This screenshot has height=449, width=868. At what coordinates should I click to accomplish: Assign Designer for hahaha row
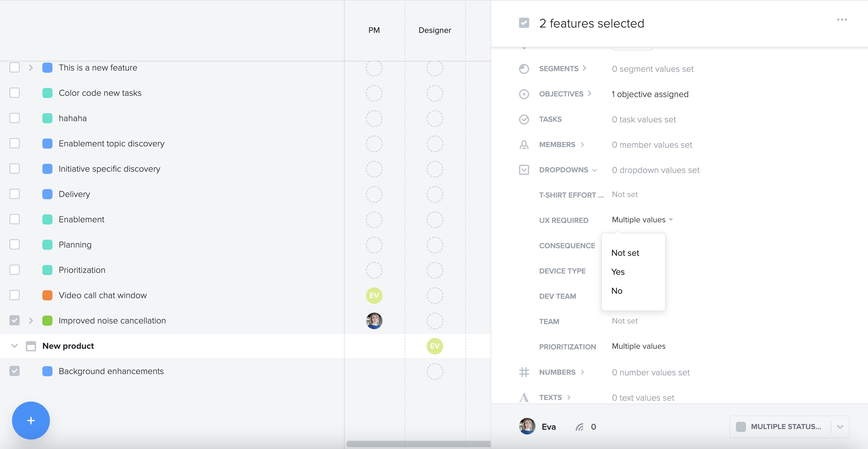coord(435,119)
